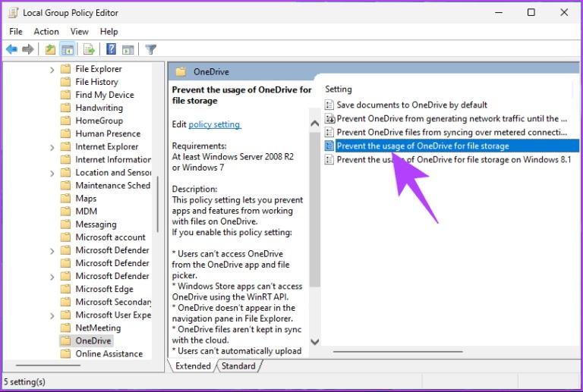Click the Up one level folder icon

[x=50, y=49]
